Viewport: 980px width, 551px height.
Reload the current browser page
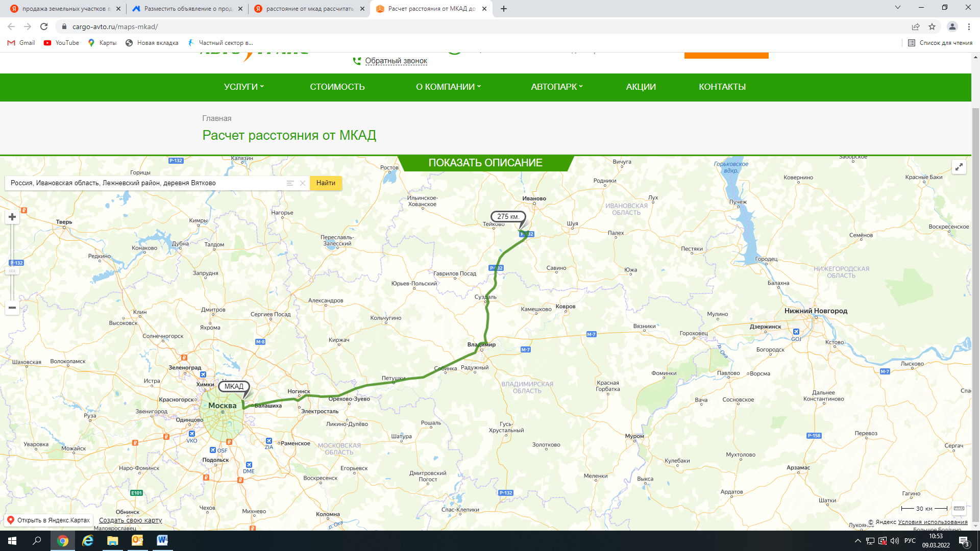tap(44, 27)
